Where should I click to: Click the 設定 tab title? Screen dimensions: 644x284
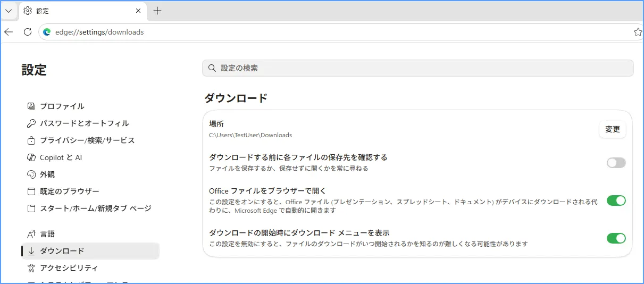pos(43,11)
